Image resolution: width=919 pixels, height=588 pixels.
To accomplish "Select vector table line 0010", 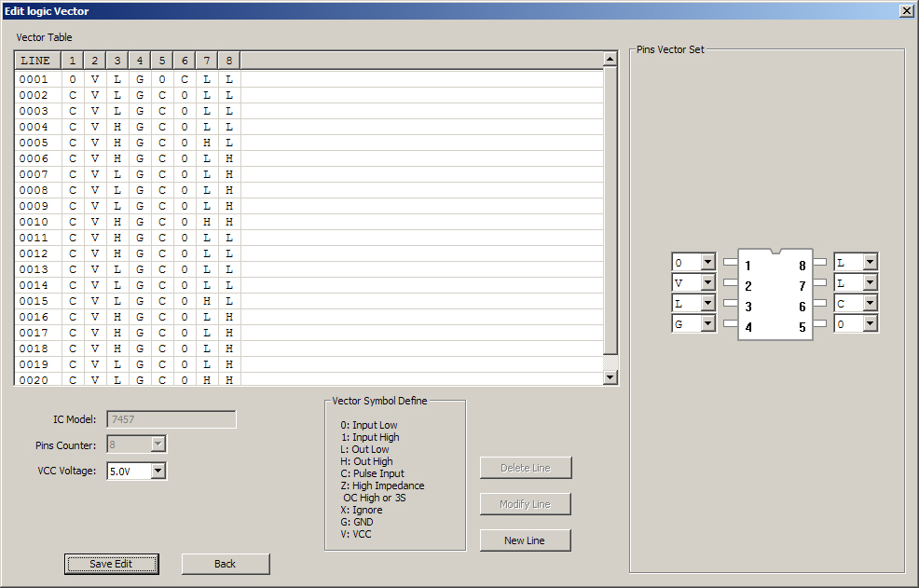I will tap(34, 222).
